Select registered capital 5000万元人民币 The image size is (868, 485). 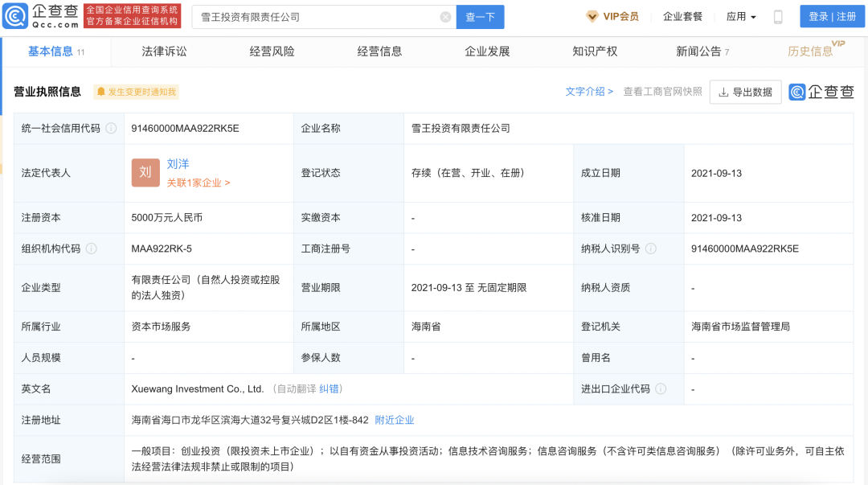pyautogui.click(x=166, y=218)
